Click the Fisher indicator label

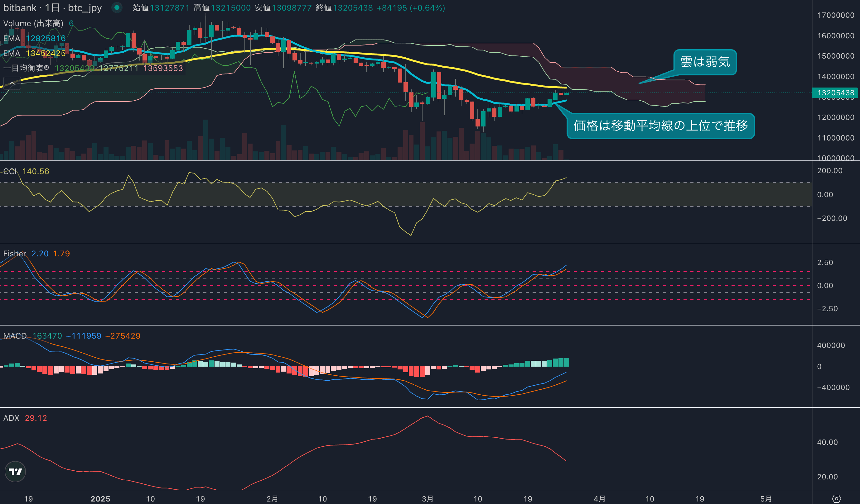[14, 254]
